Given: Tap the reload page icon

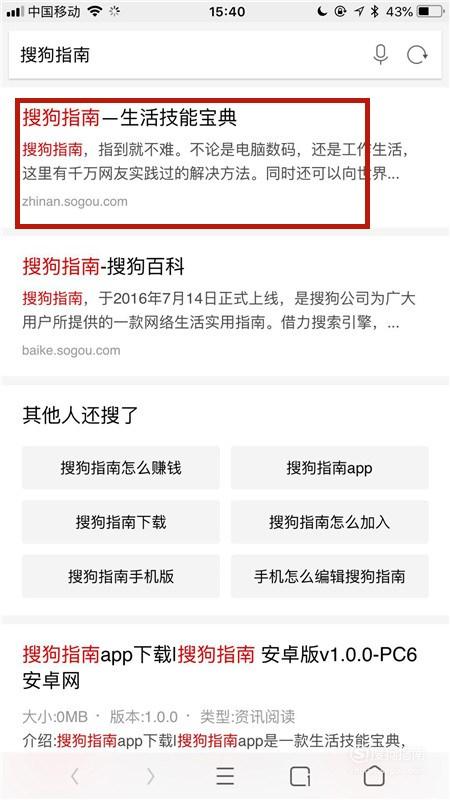Looking at the screenshot, I should [417, 55].
